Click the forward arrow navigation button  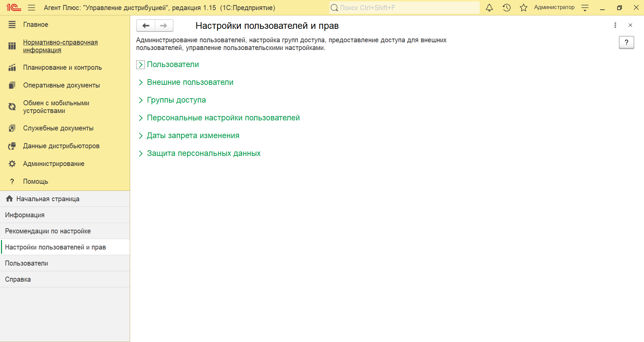click(x=164, y=25)
